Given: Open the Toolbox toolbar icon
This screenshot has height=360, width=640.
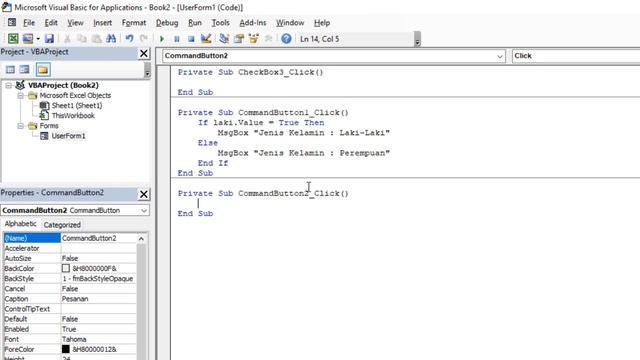Looking at the screenshot, I should pyautogui.click(x=268, y=39).
